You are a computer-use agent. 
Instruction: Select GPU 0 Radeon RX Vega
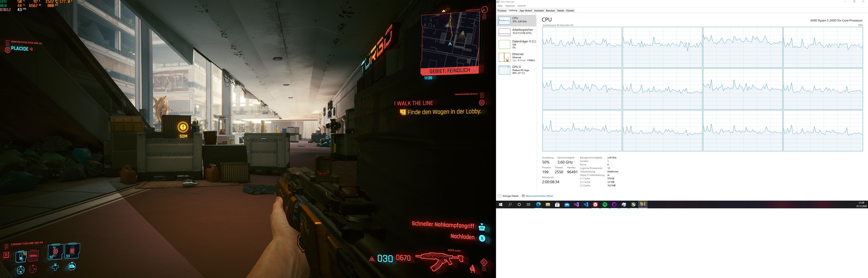click(517, 70)
